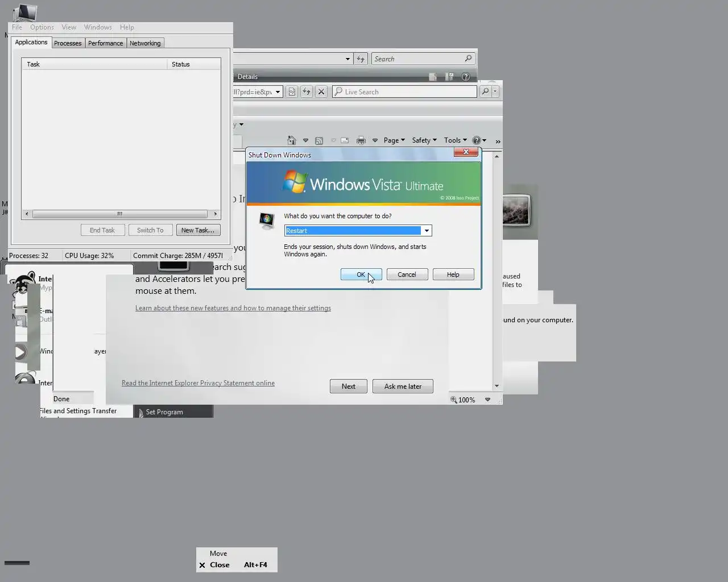Open the dropdown arrow next to Print icon
Image resolution: width=728 pixels, height=582 pixels.
pos(375,140)
